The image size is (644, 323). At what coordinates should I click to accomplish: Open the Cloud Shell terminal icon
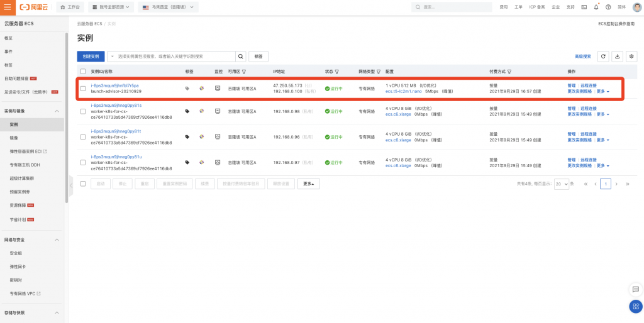584,7
